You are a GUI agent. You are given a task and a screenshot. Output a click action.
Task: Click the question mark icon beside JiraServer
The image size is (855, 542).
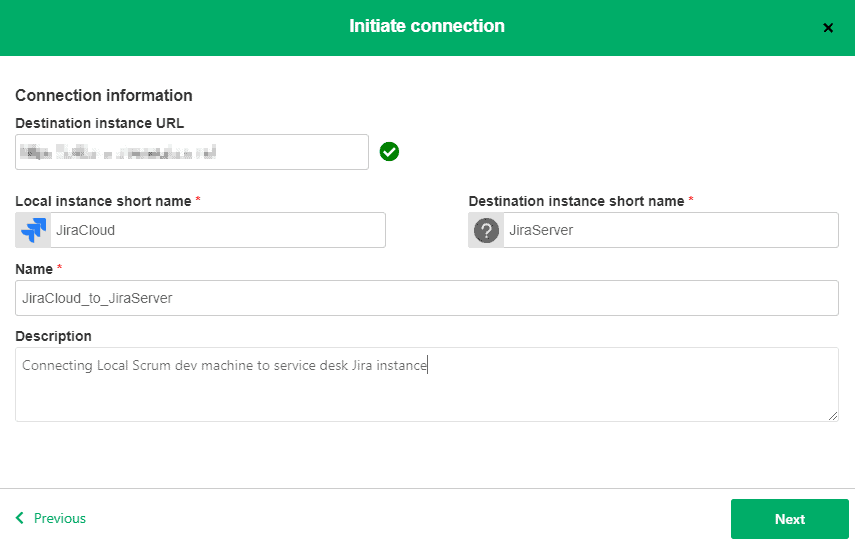click(x=486, y=230)
